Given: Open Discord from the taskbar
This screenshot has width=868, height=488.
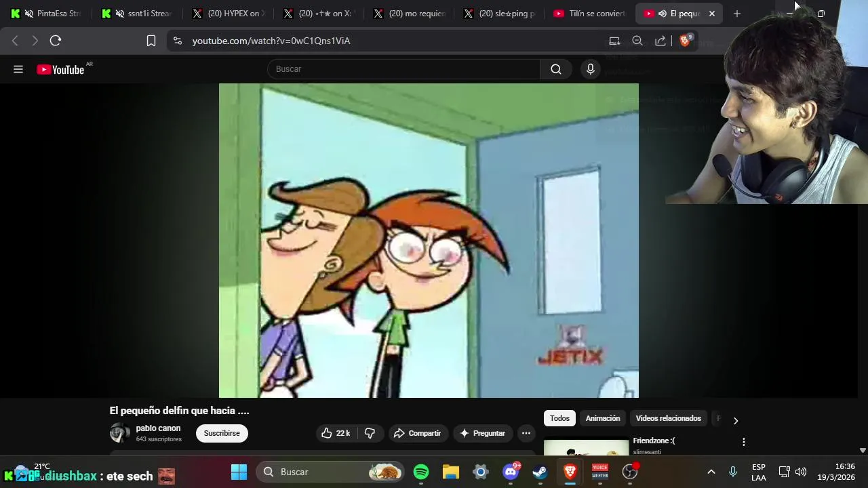Looking at the screenshot, I should 511,472.
